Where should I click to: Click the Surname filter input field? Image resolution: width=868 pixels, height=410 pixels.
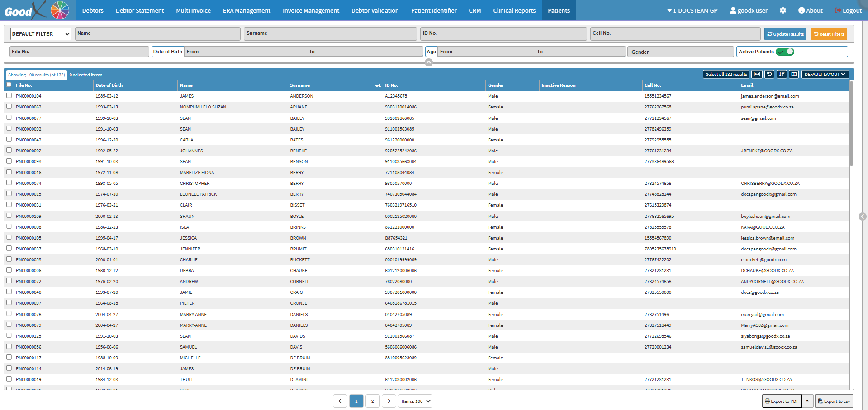pos(330,34)
